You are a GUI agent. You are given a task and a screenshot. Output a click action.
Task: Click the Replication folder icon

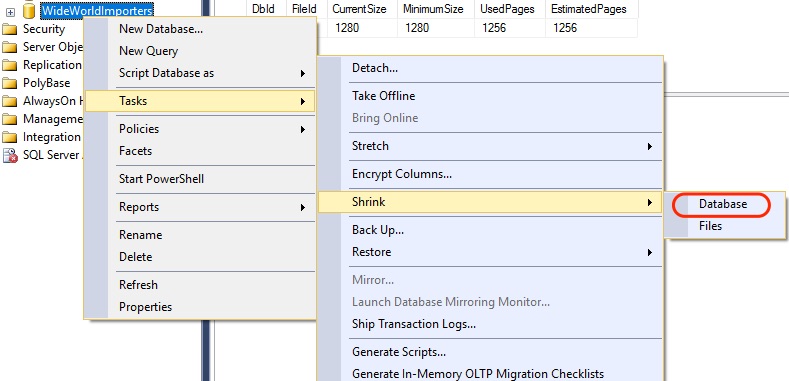tap(10, 65)
